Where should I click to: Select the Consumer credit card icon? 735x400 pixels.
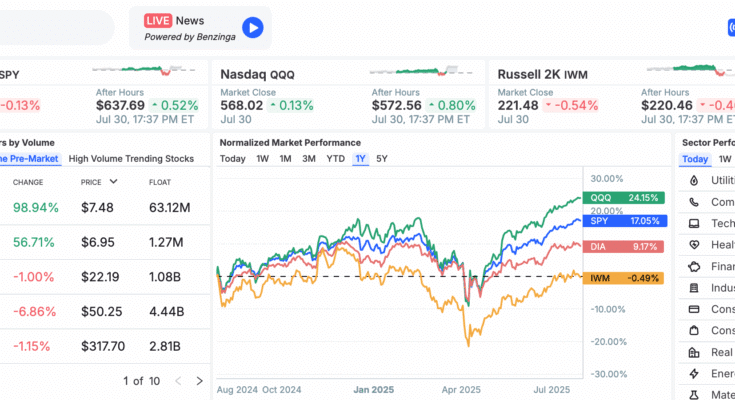694,309
